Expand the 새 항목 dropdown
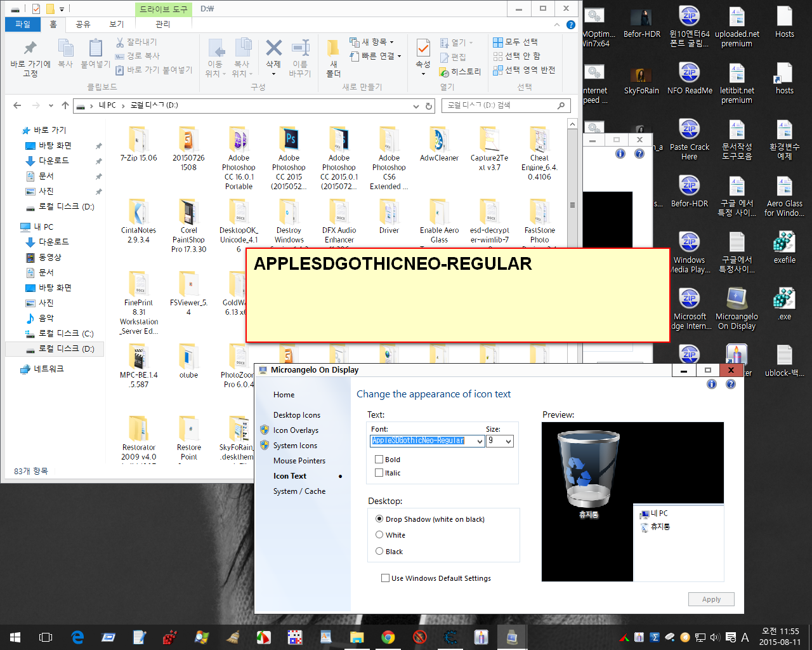Image resolution: width=812 pixels, height=650 pixels. tap(391, 42)
